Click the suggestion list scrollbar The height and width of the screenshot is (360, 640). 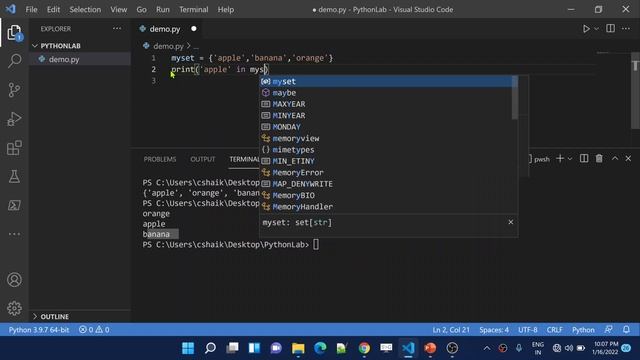tap(515, 98)
